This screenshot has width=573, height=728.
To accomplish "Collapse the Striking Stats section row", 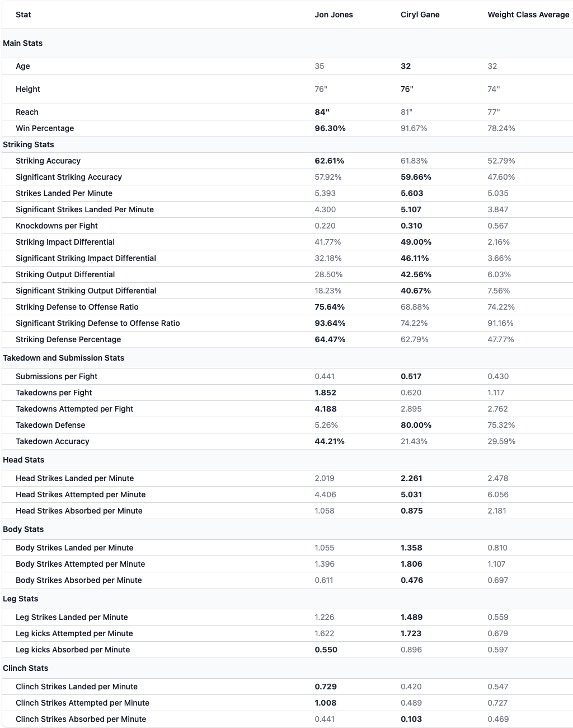I will click(x=287, y=144).
